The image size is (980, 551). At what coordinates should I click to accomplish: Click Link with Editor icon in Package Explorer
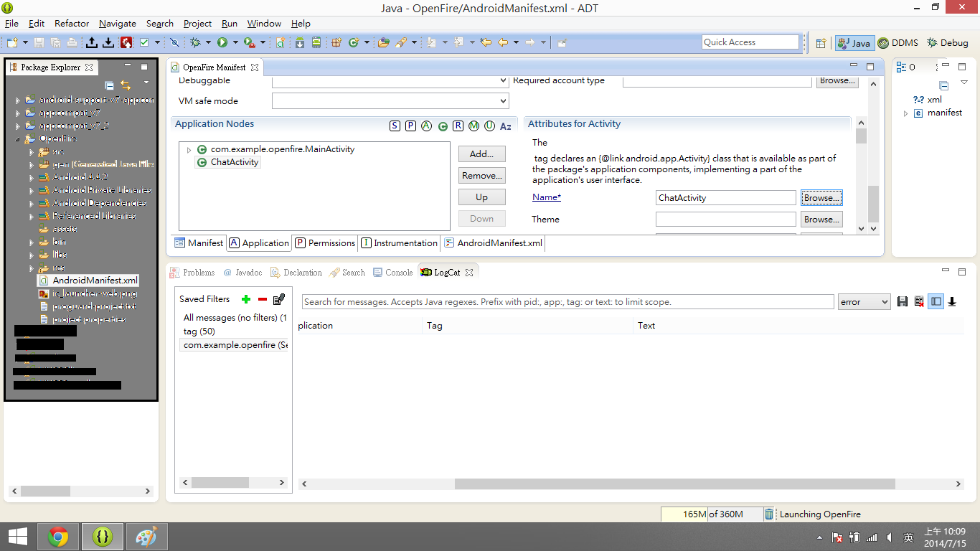[126, 85]
